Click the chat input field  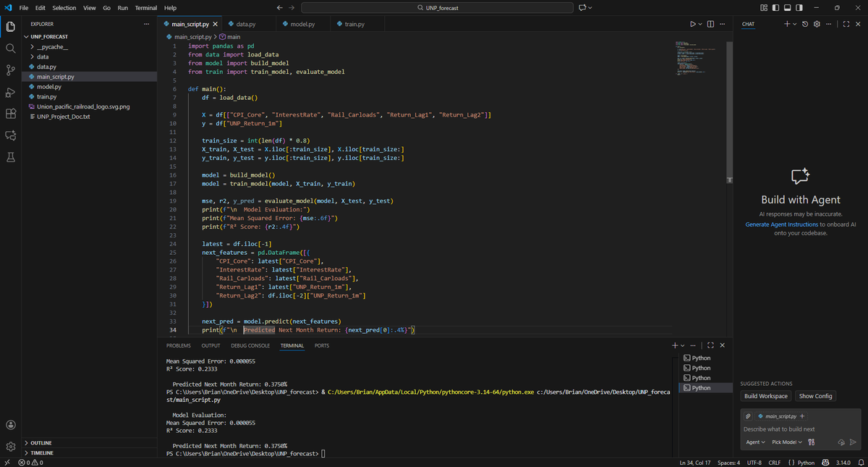click(801, 429)
